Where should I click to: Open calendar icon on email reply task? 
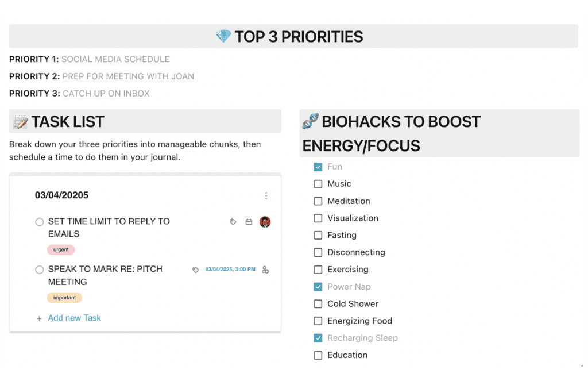pos(249,222)
